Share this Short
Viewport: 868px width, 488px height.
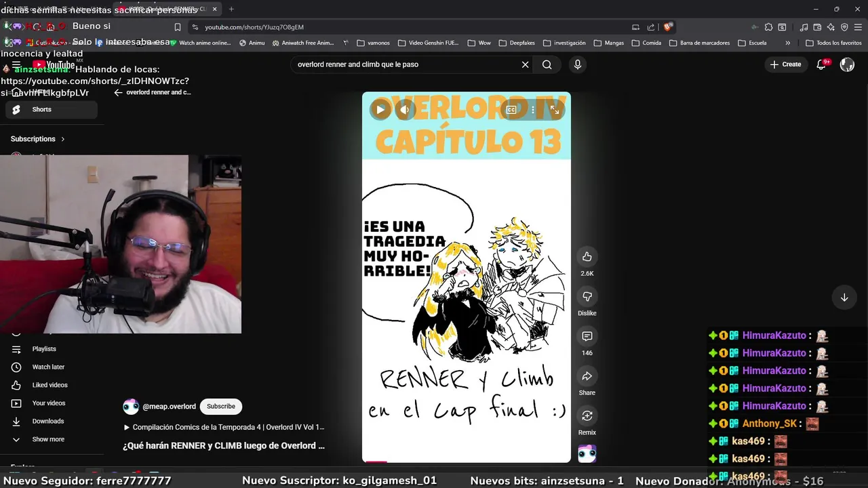[587, 376]
